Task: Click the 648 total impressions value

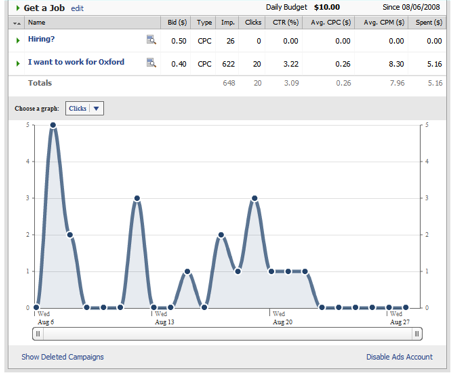Action: (229, 83)
